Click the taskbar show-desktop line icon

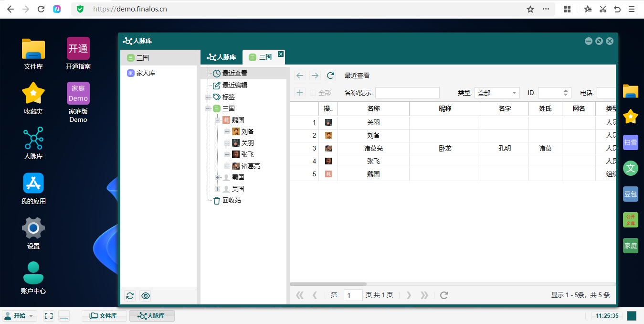[64, 316]
